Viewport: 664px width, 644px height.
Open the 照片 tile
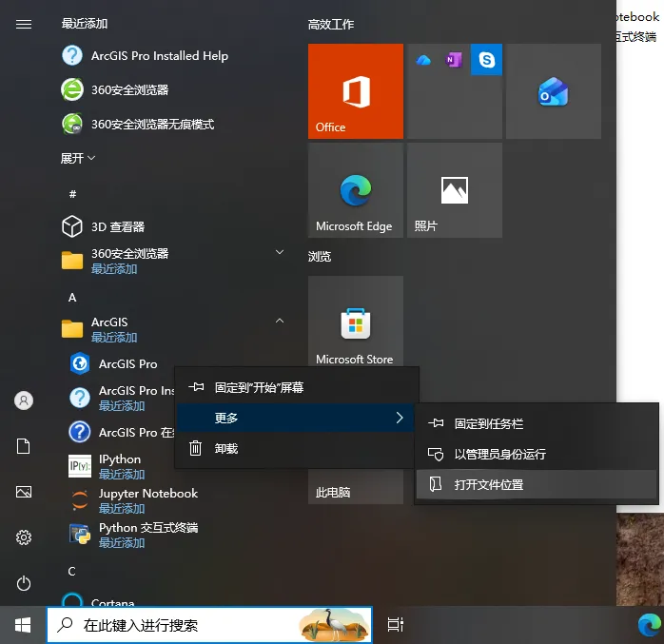point(455,190)
